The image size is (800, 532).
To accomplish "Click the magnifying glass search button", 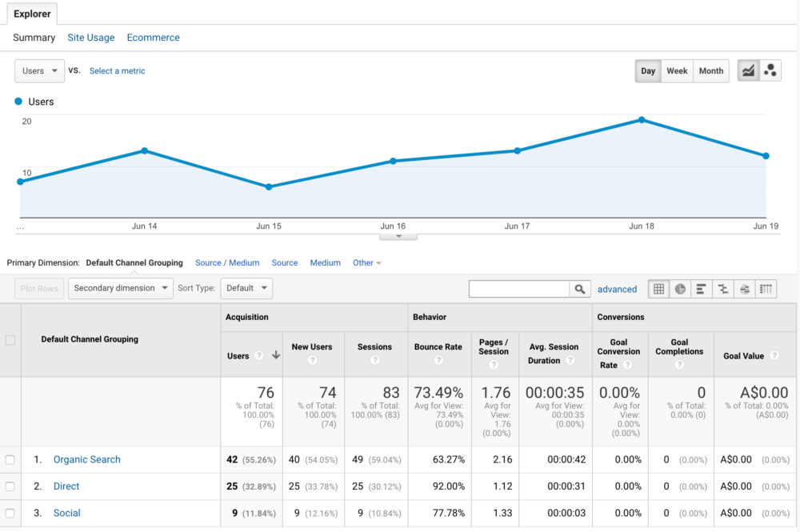I will [580, 289].
